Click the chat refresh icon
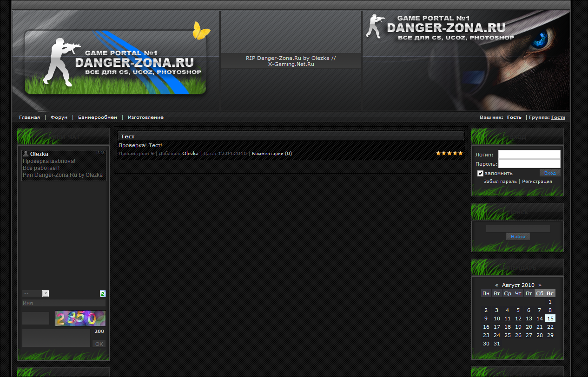The image size is (588, 377). tap(103, 293)
